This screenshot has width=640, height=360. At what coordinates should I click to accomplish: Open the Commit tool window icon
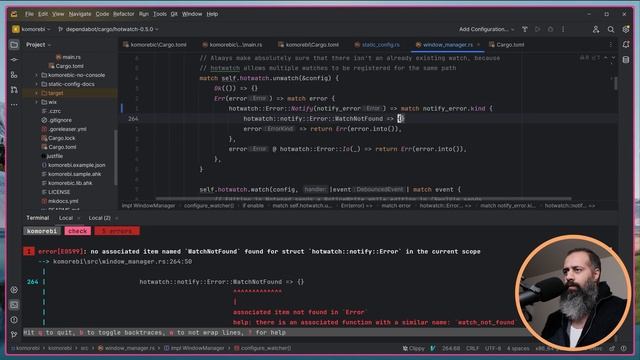(14, 60)
